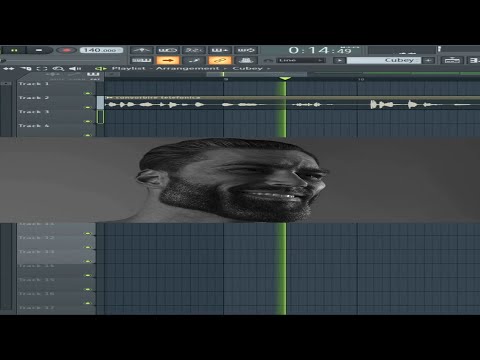This screenshot has height=360, width=480.
Task: Click the multilink to controllers icon
Action: pyautogui.click(x=246, y=60)
